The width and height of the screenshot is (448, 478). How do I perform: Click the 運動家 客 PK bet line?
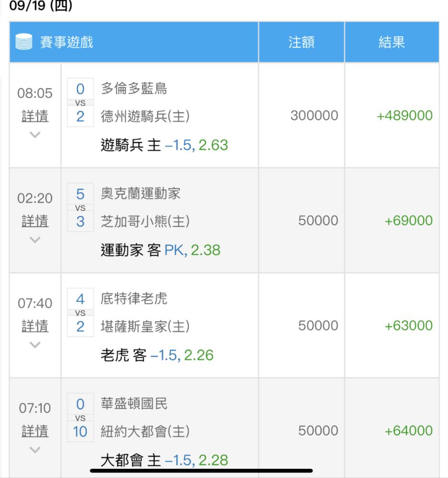160,250
